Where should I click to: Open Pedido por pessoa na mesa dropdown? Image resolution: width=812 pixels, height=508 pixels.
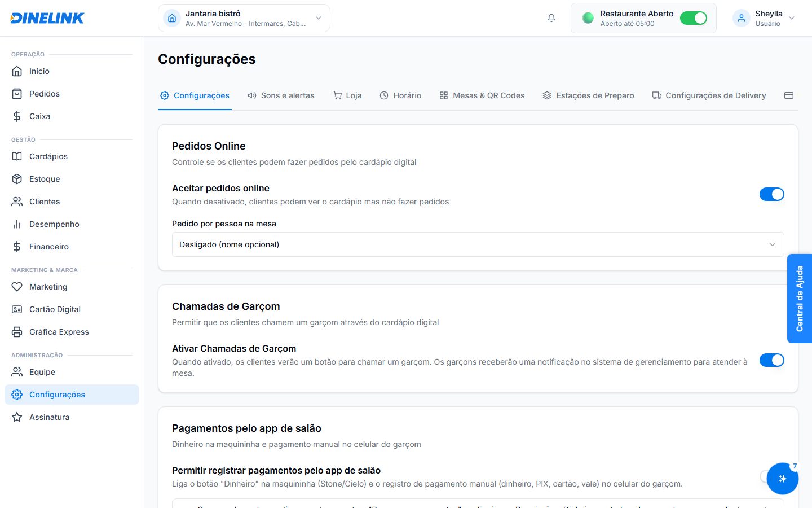coord(478,244)
